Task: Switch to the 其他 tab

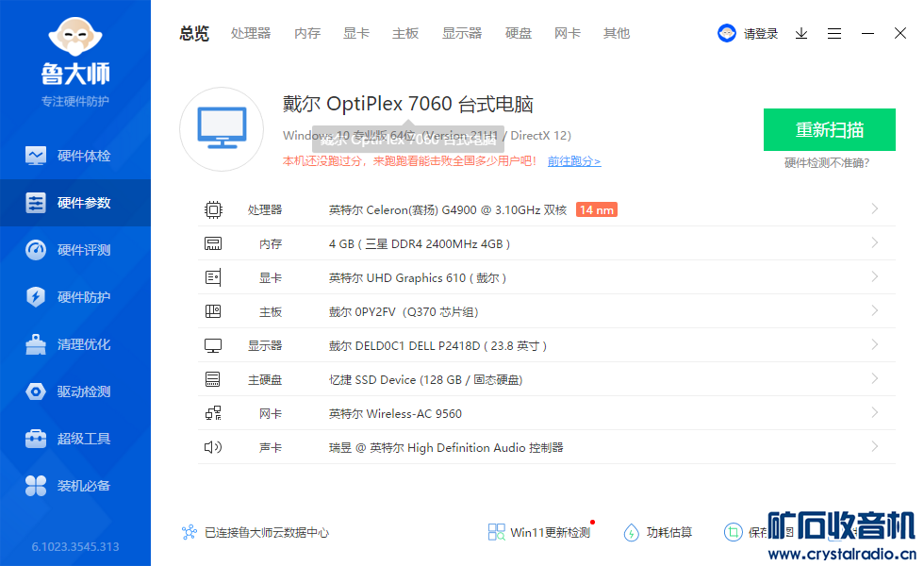Action: coord(617,34)
